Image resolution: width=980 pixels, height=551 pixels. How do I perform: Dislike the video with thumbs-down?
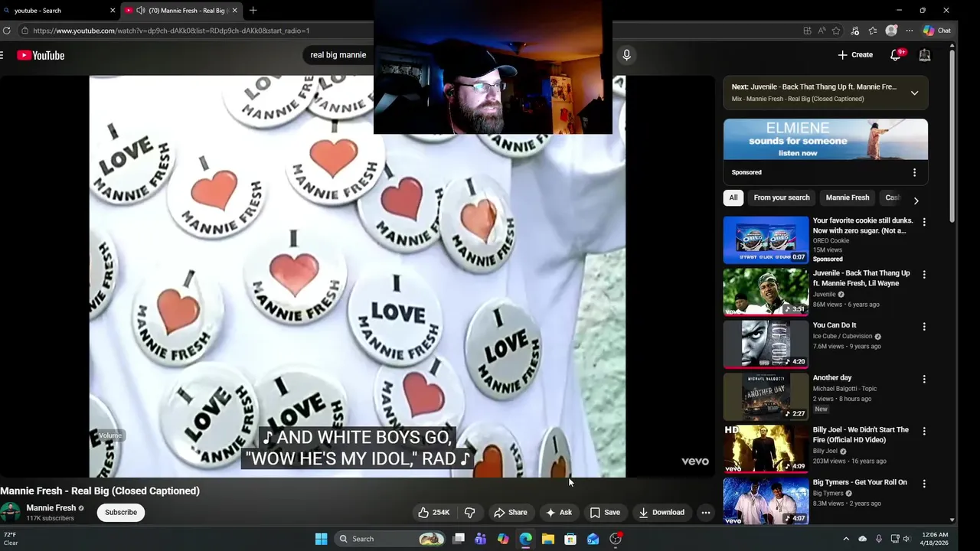[470, 513]
